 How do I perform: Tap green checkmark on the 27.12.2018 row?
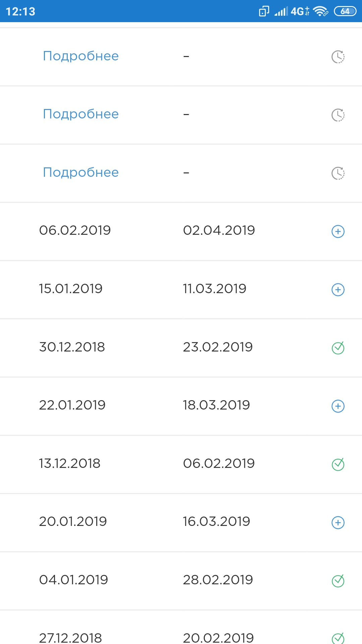coord(338,638)
